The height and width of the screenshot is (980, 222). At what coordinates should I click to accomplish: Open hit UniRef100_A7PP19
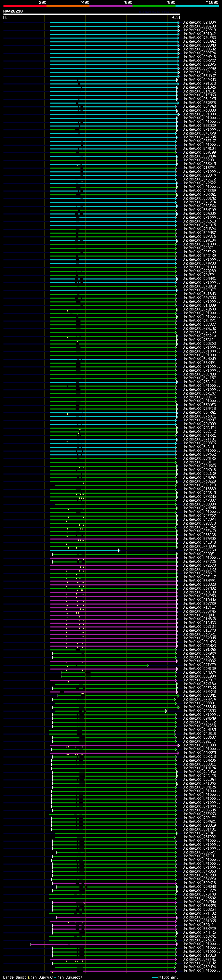(x=199, y=30)
